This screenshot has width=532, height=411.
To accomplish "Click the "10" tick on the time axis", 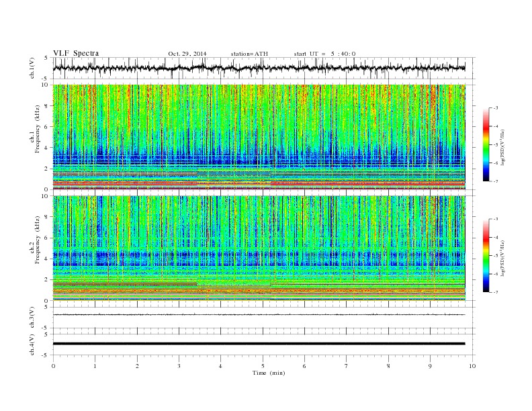I will pyautogui.click(x=472, y=366).
